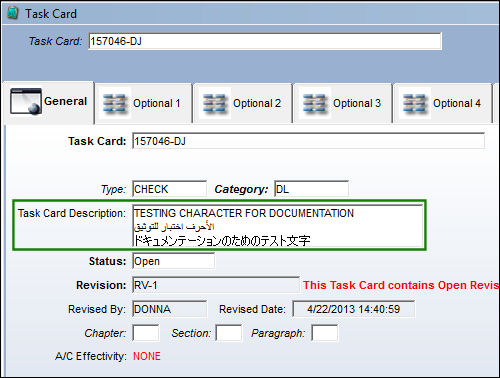The image size is (500, 378).
Task: Click the empty Chapter field
Action: pos(146,333)
